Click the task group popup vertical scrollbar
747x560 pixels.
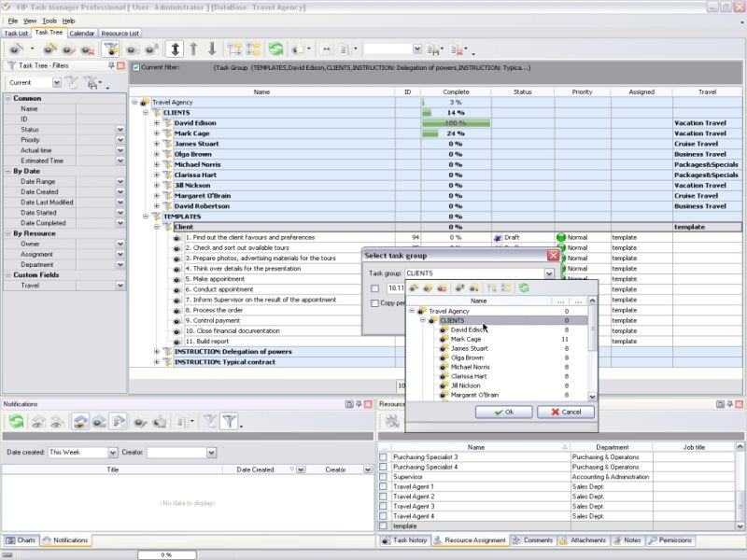pyautogui.click(x=592, y=348)
